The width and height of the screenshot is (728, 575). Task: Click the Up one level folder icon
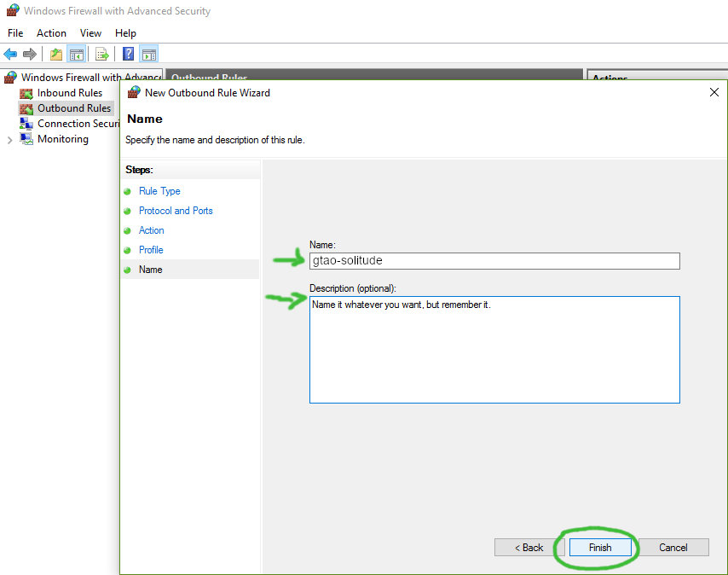(x=56, y=55)
